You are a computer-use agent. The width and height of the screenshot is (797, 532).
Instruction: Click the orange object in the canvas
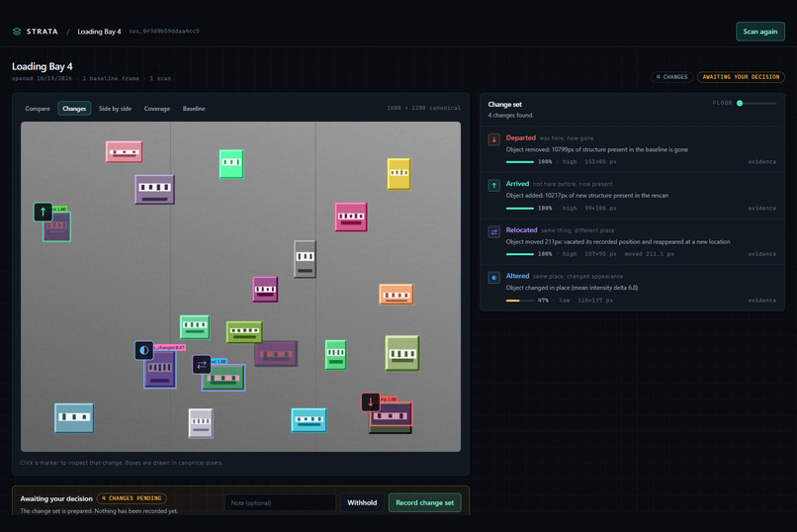tap(397, 295)
